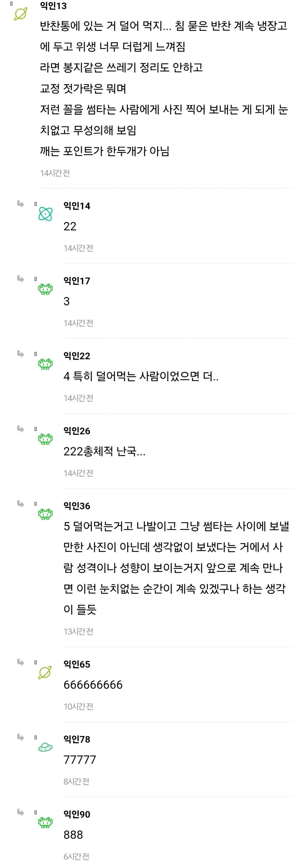Click the 6시간전 timestamp

76,856
